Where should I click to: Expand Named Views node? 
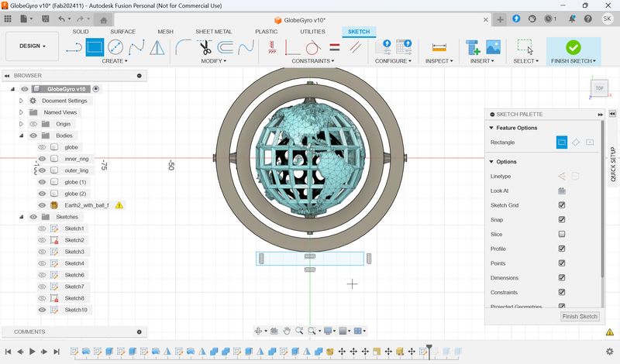click(x=22, y=112)
